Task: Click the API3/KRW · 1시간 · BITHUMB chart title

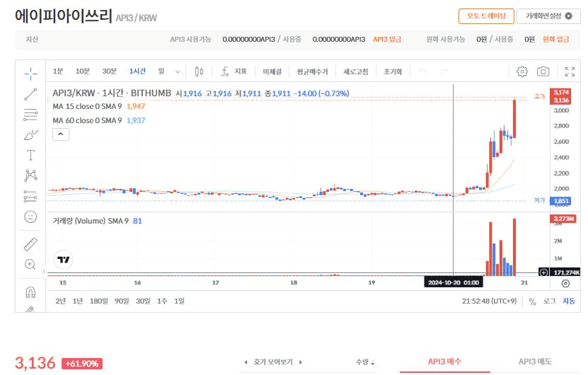Action: (x=112, y=93)
